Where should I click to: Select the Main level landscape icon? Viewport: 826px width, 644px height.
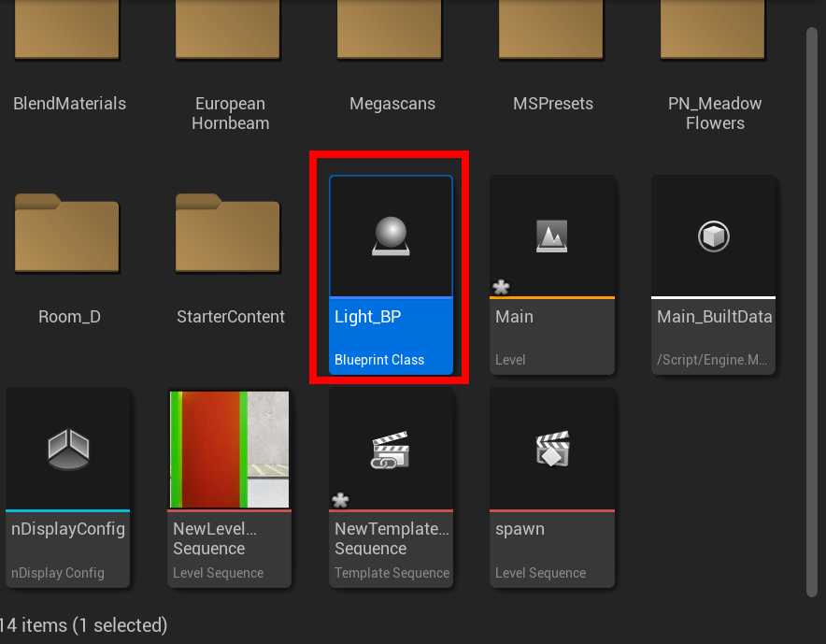[551, 236]
